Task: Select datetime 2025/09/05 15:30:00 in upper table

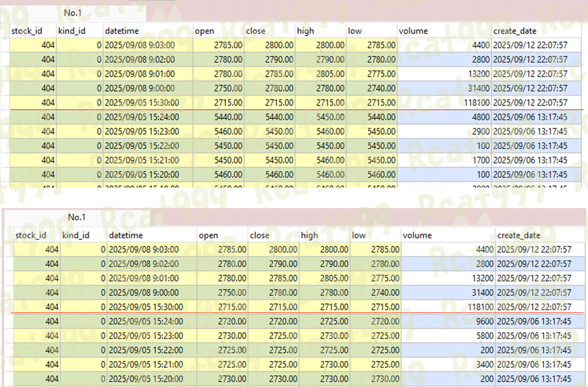Action: pos(148,102)
